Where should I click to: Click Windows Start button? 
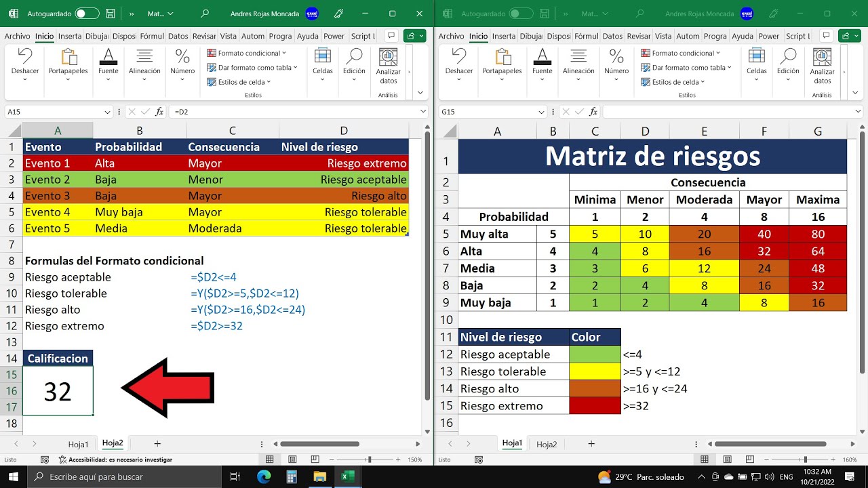pos(14,476)
